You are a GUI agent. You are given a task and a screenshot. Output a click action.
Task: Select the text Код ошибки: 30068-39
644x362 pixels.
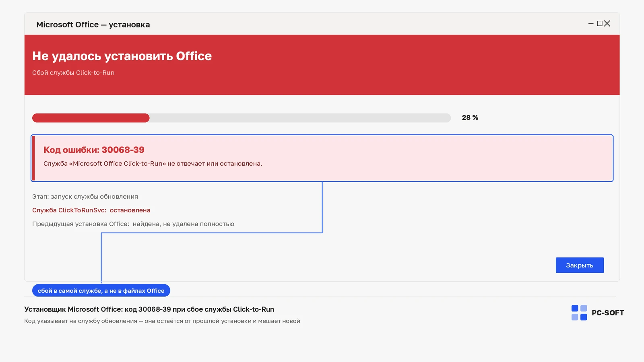click(x=94, y=150)
